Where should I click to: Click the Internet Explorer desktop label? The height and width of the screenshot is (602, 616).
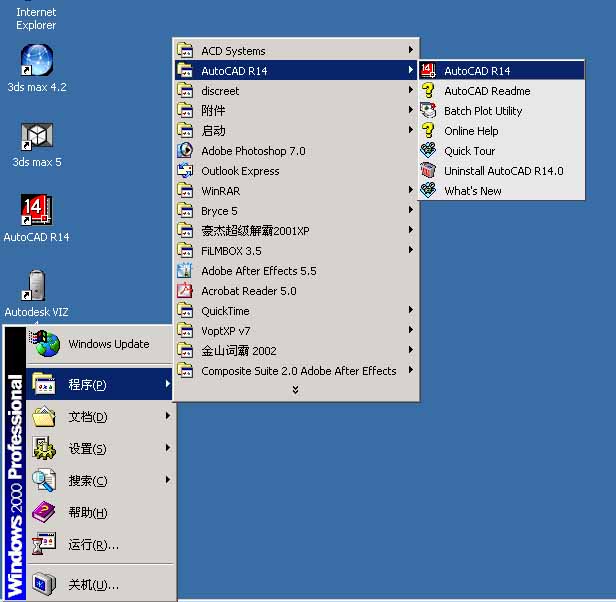[36, 18]
